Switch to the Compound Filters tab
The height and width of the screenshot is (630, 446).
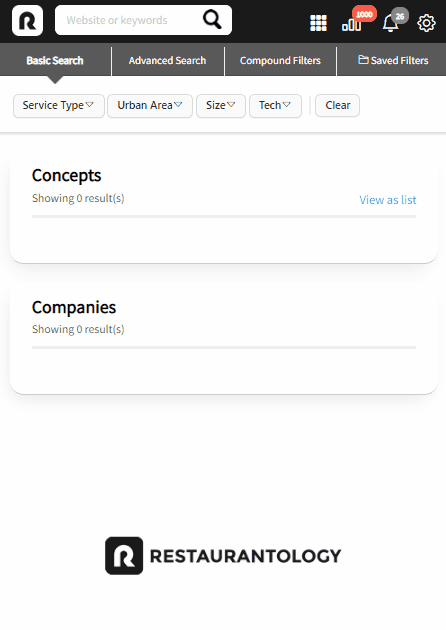point(280,60)
